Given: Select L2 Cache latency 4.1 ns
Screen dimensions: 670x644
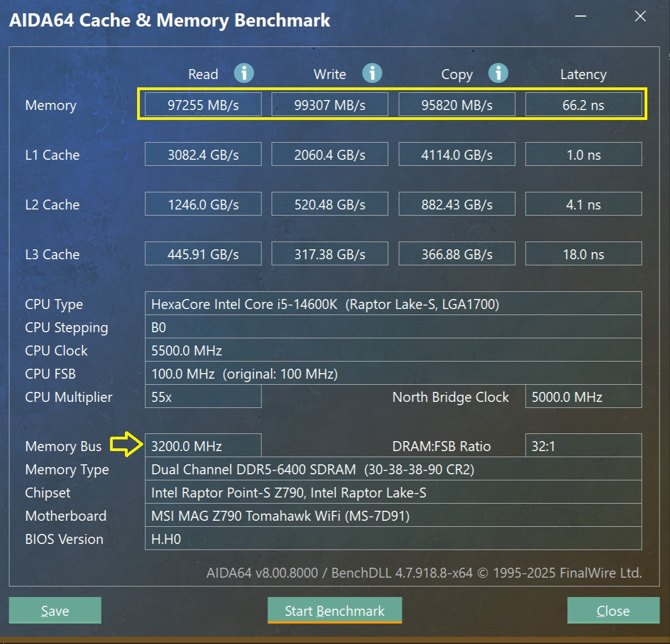Looking at the screenshot, I should (x=583, y=204).
